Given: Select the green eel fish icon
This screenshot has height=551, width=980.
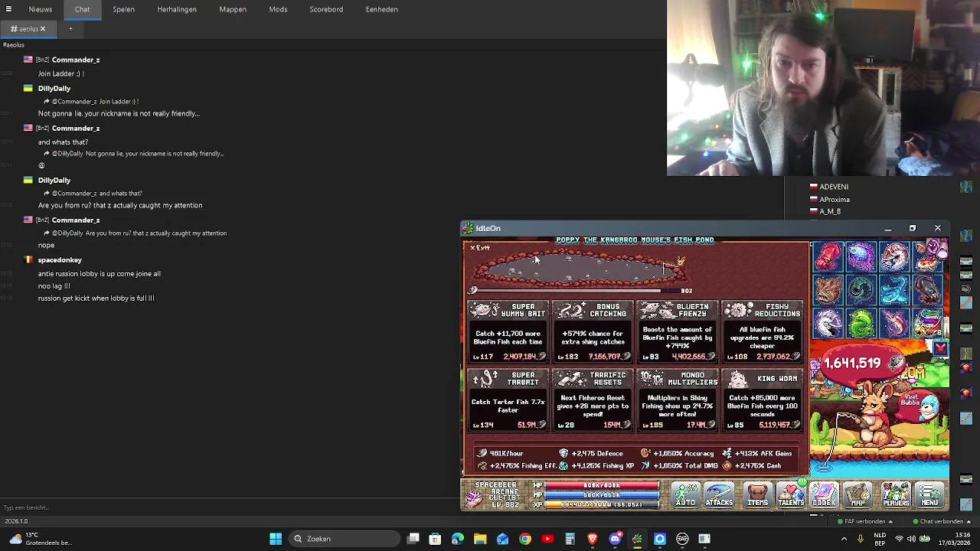Looking at the screenshot, I should (861, 324).
